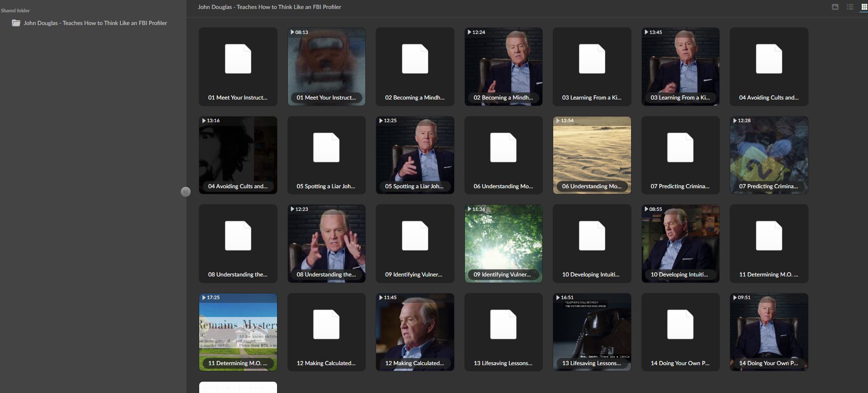Open the 04 Avoiding Cults document file
This screenshot has height=393, width=868.
tap(769, 67)
